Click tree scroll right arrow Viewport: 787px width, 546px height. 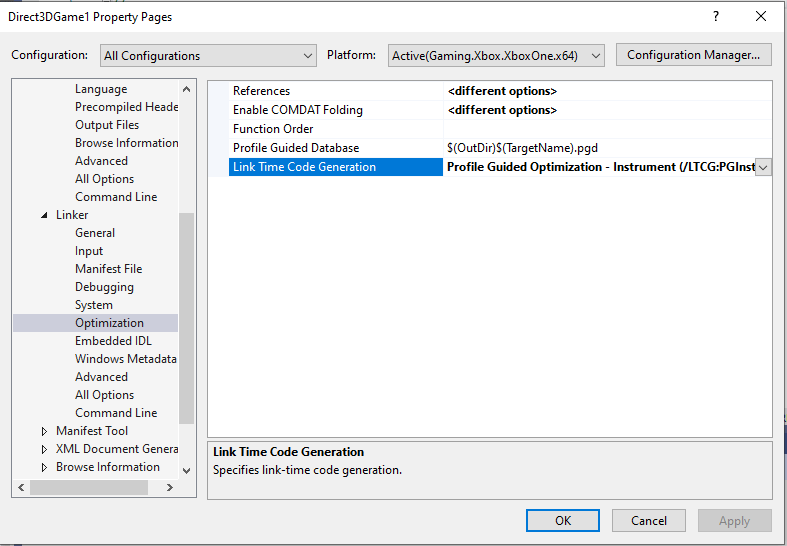(170, 487)
